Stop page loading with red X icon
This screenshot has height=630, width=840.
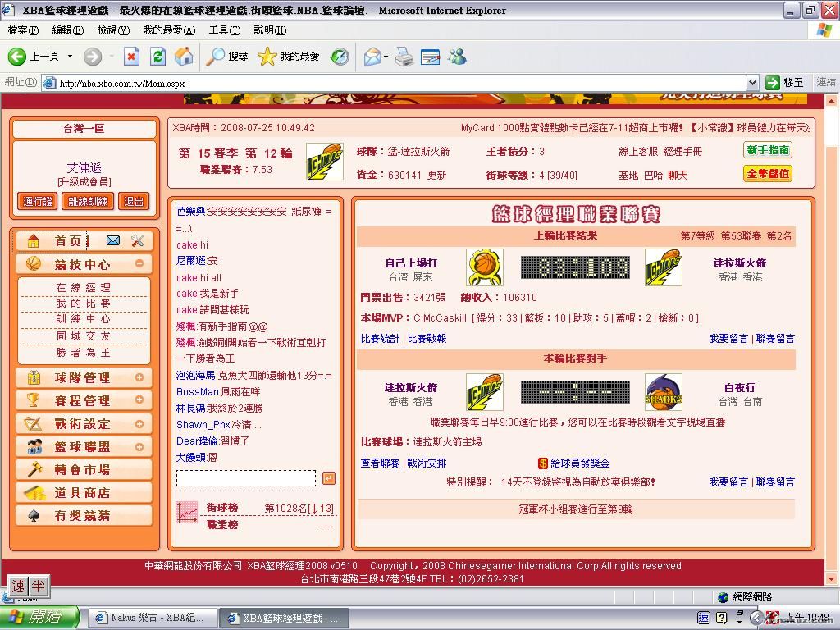click(x=131, y=57)
